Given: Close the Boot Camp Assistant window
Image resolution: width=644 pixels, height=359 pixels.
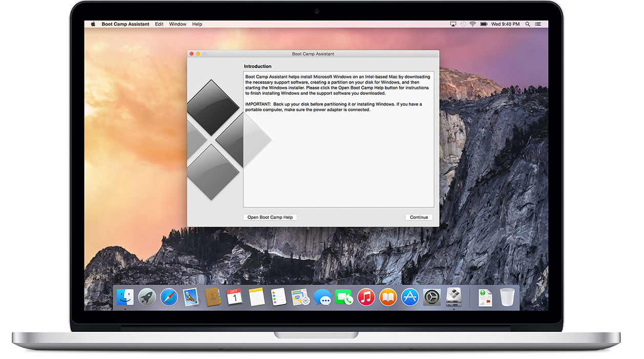Looking at the screenshot, I should (192, 54).
